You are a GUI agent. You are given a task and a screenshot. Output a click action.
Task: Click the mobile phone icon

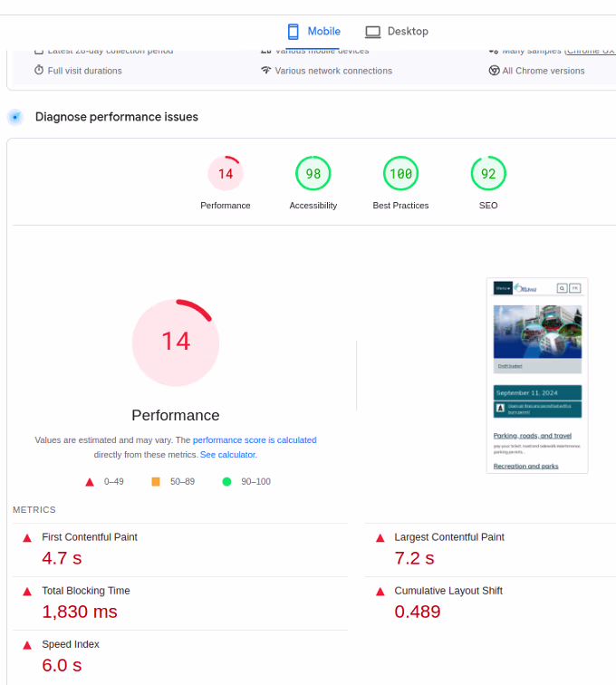point(294,32)
